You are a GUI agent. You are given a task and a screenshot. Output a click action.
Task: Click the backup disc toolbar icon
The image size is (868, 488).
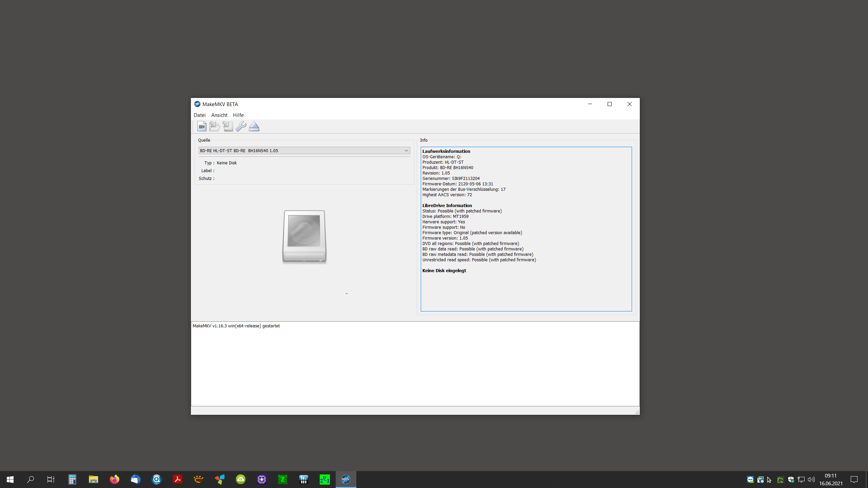tap(228, 126)
